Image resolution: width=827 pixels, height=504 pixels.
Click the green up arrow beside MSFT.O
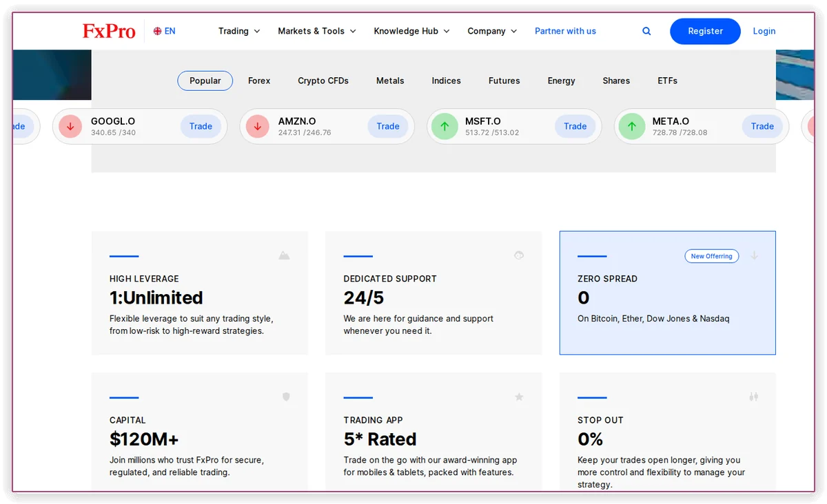point(445,126)
